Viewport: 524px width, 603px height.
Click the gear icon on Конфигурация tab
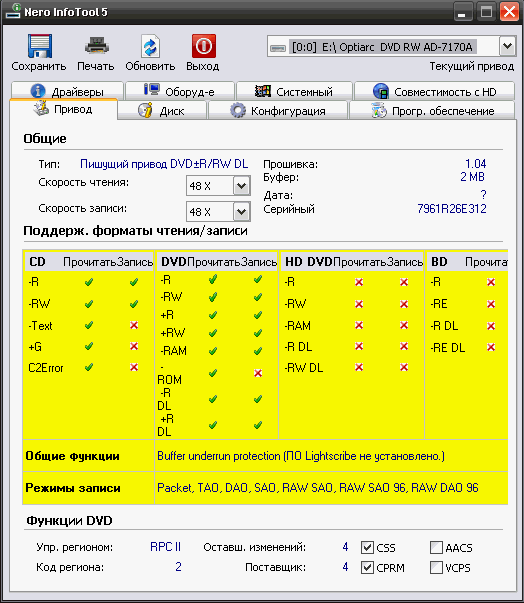[238, 110]
